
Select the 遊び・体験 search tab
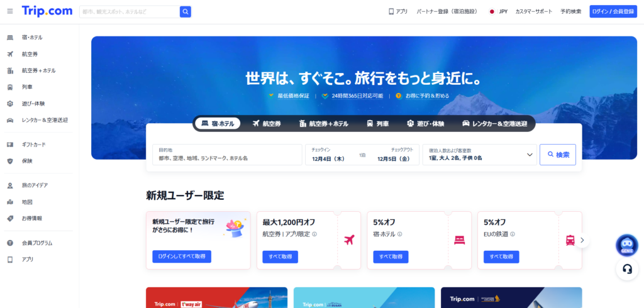tap(425, 124)
